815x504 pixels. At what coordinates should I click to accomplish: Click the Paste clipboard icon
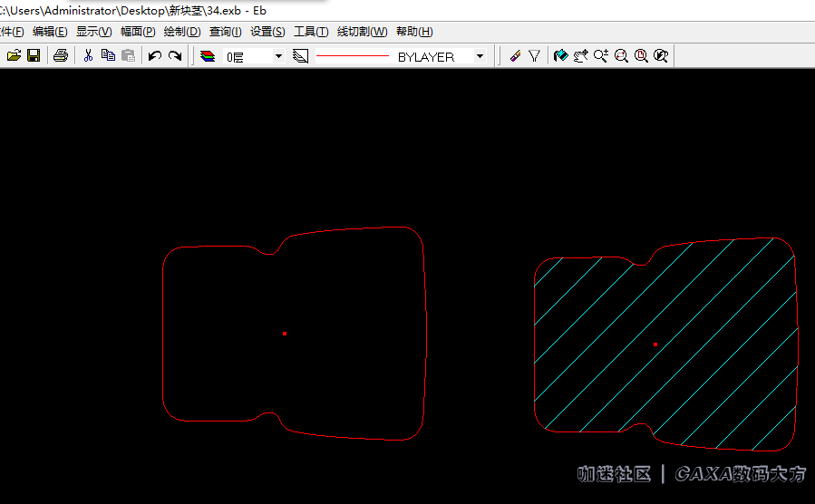pos(128,56)
